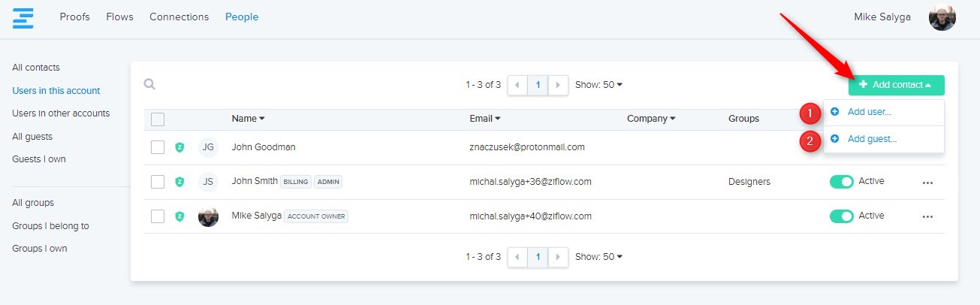Open the Company column sort dropdown

point(651,119)
